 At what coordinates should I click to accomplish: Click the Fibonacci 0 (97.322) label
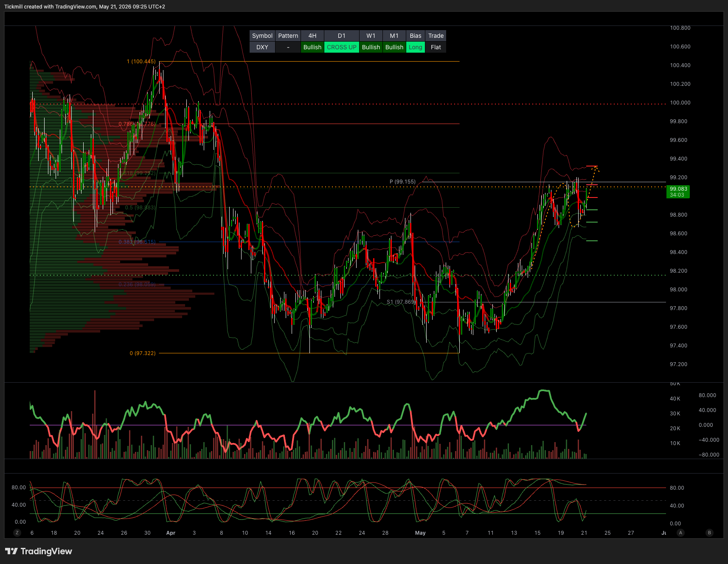click(x=143, y=353)
